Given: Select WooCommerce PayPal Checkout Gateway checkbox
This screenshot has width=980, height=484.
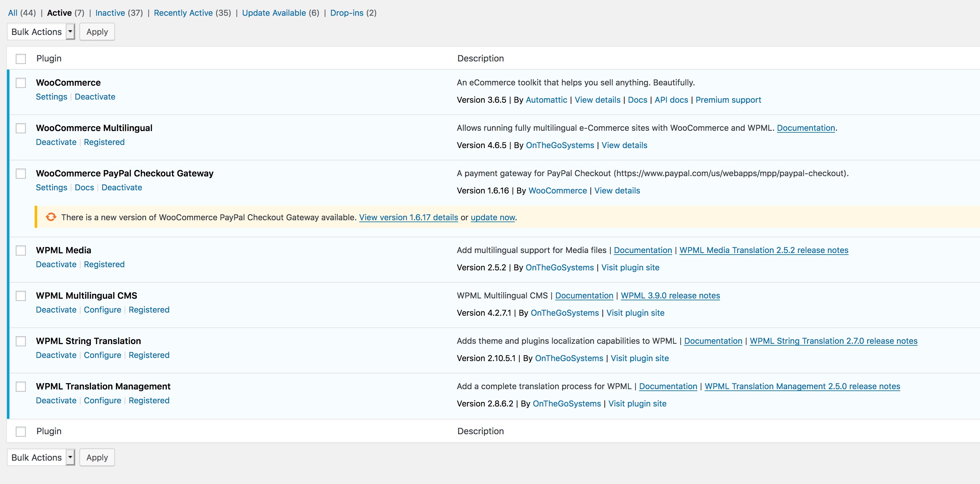Looking at the screenshot, I should (x=21, y=174).
